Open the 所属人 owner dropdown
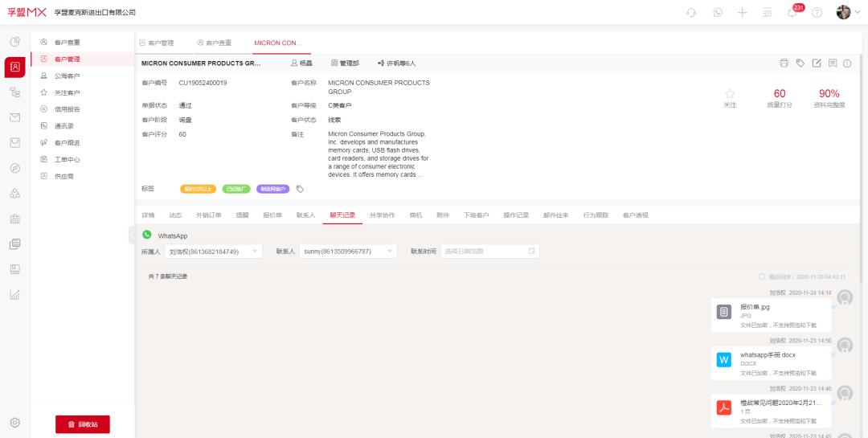Screen dimensions: 868x438 [214, 252]
